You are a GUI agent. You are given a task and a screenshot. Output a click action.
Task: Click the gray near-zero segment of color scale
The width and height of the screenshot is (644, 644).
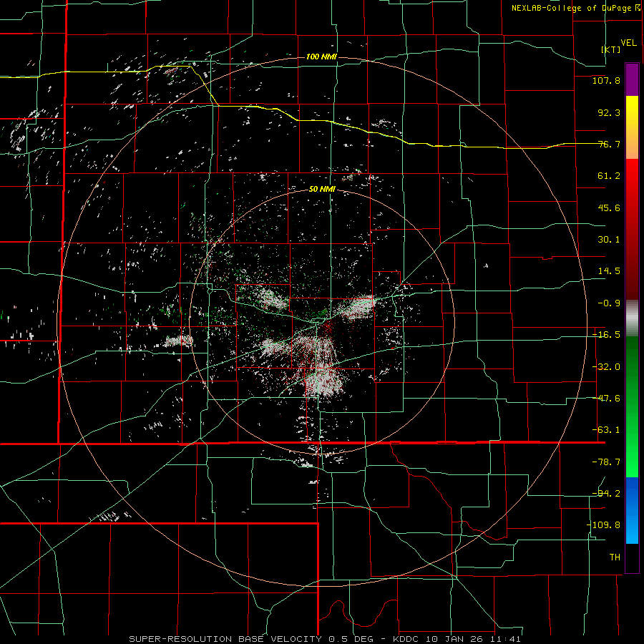point(632,318)
